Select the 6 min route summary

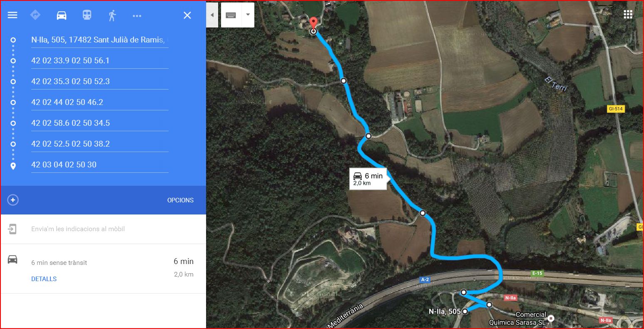click(x=103, y=269)
